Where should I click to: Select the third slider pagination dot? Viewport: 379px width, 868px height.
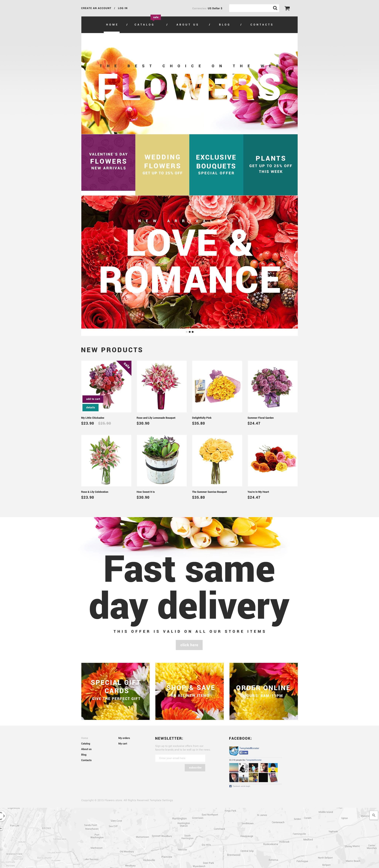click(x=192, y=332)
